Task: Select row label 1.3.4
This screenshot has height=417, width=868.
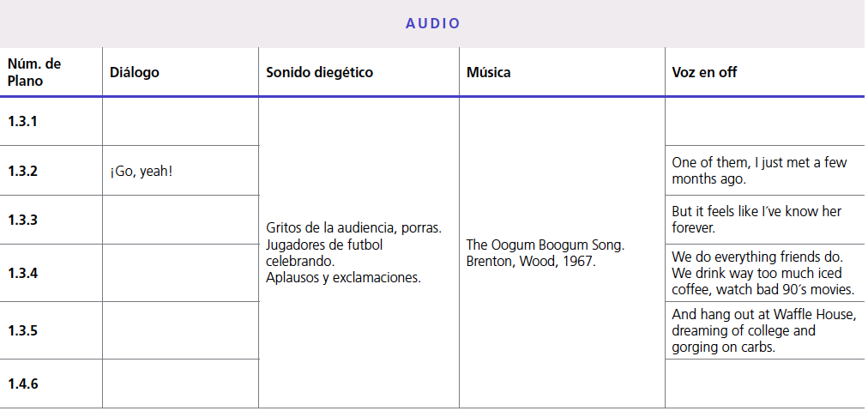Action: click(x=23, y=273)
